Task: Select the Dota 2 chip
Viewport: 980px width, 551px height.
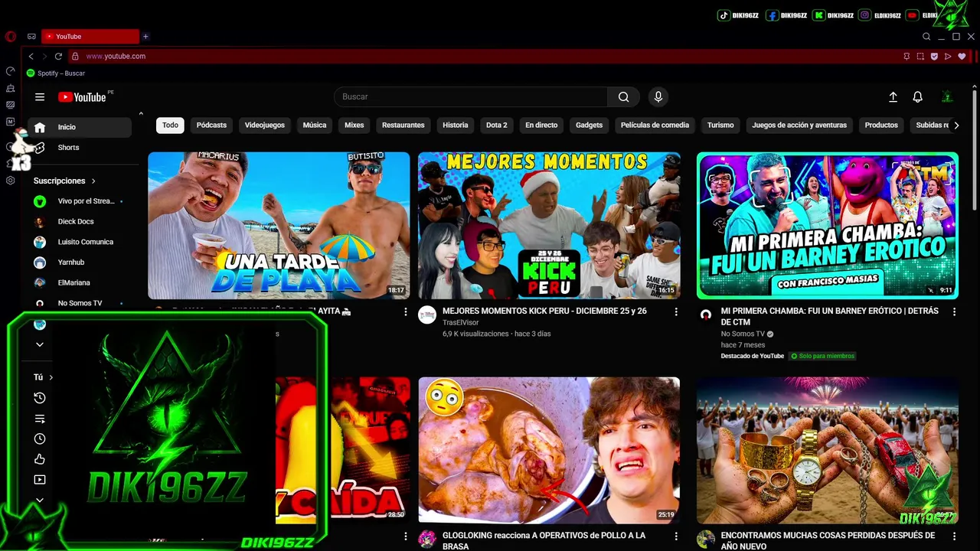Action: pos(496,125)
